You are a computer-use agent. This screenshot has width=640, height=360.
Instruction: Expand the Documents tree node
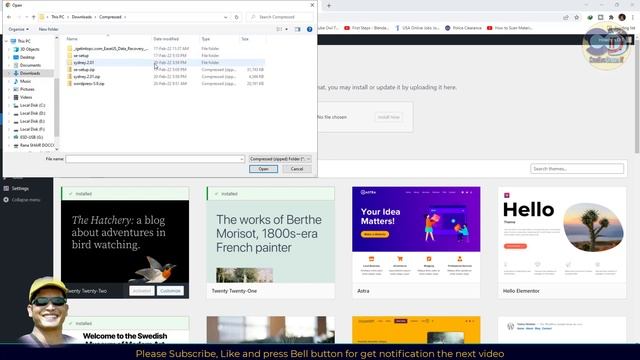9,65
